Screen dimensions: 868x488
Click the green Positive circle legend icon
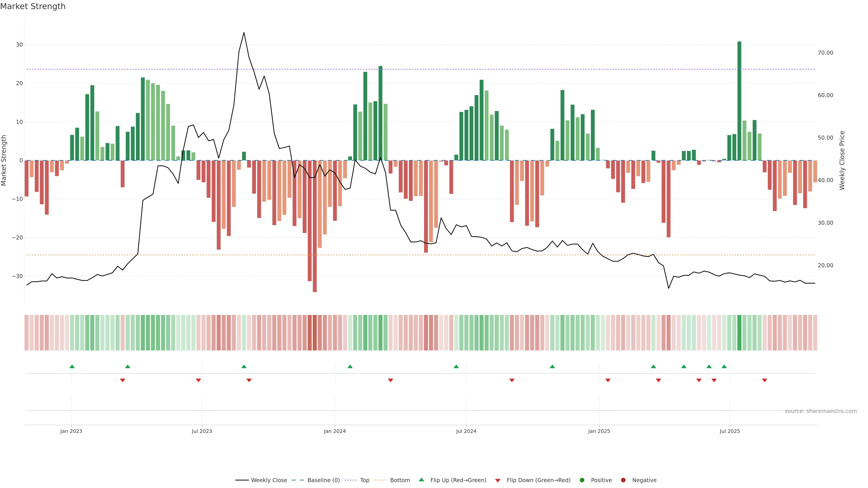click(582, 480)
